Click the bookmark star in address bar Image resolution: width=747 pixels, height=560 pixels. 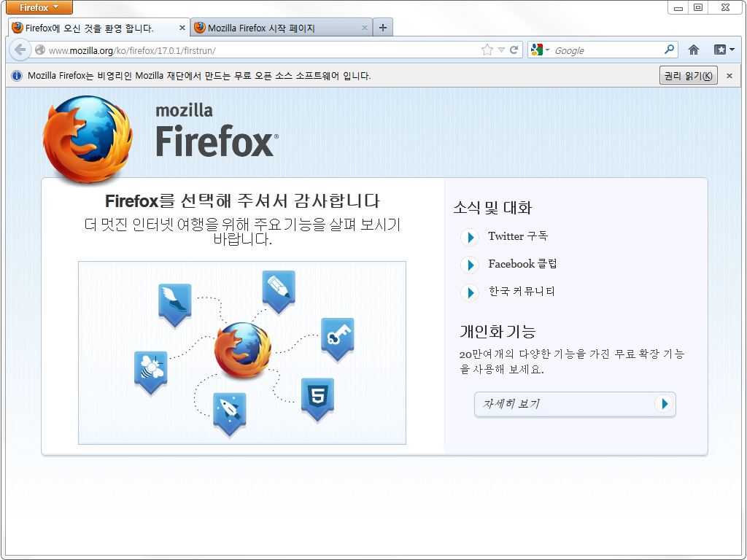[x=487, y=50]
